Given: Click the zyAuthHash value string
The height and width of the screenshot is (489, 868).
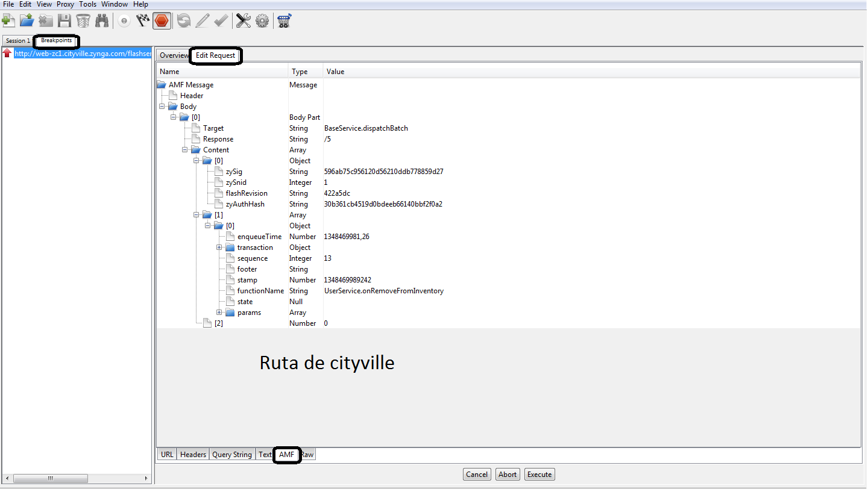Looking at the screenshot, I should [x=383, y=204].
